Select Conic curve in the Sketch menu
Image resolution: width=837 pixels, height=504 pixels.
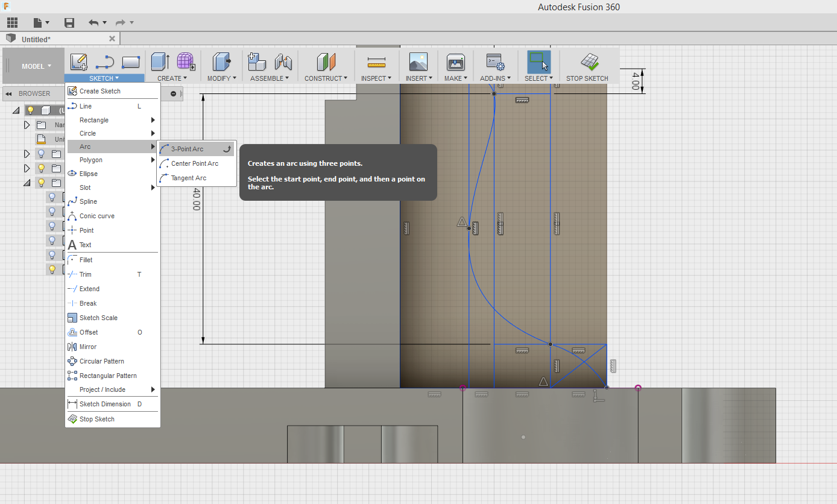[x=112, y=216]
